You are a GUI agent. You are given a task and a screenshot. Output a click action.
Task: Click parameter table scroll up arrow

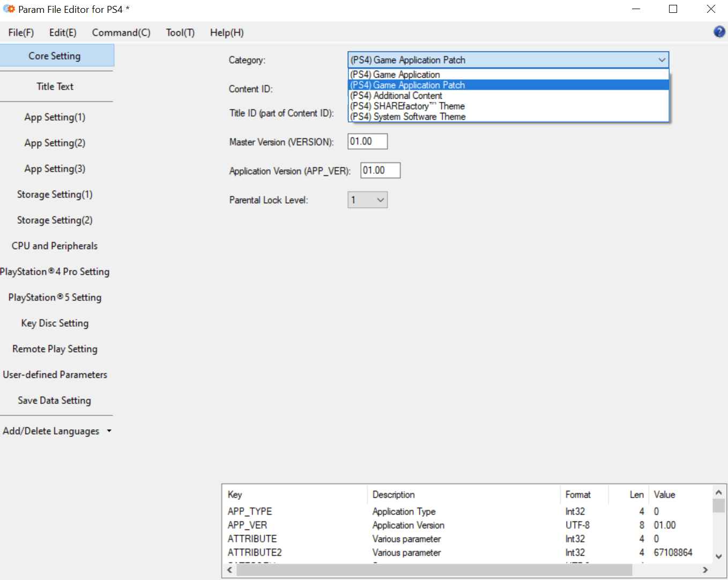tap(719, 492)
